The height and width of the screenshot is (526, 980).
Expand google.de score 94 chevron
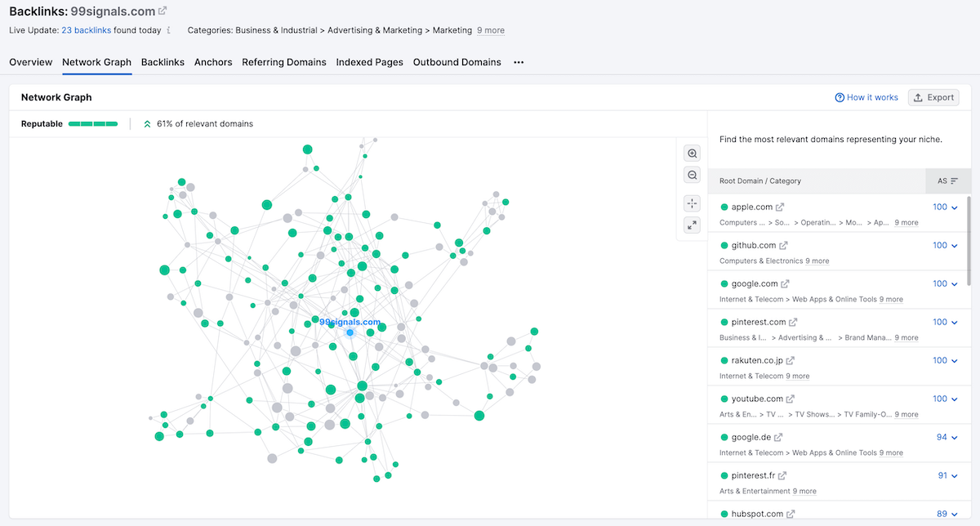point(954,438)
